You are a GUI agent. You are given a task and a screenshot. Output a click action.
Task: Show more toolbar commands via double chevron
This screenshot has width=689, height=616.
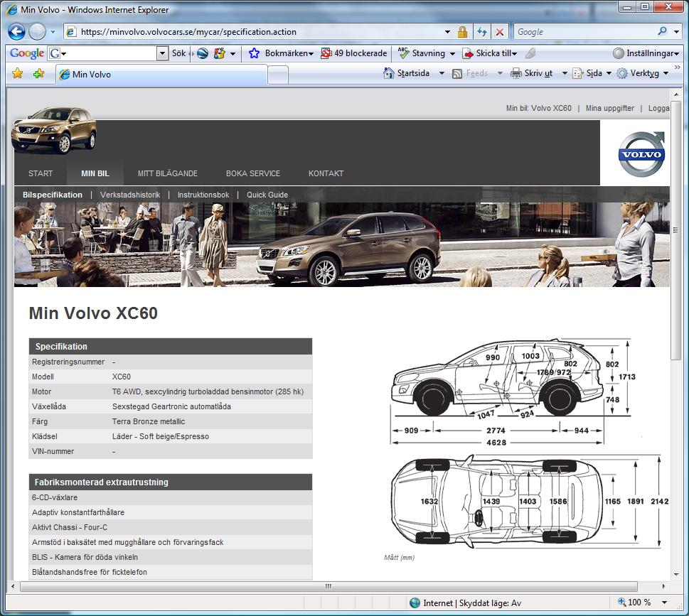(x=677, y=67)
